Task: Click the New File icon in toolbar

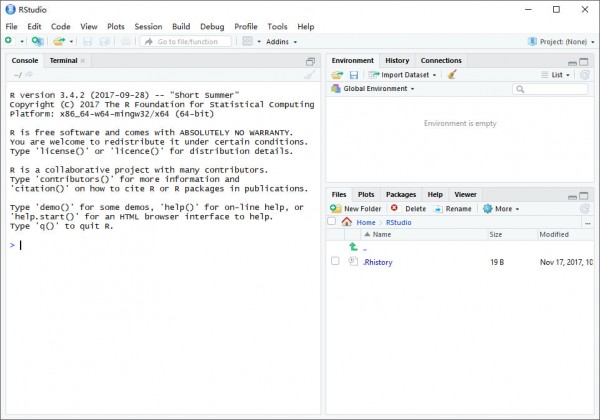Action: tap(9, 41)
